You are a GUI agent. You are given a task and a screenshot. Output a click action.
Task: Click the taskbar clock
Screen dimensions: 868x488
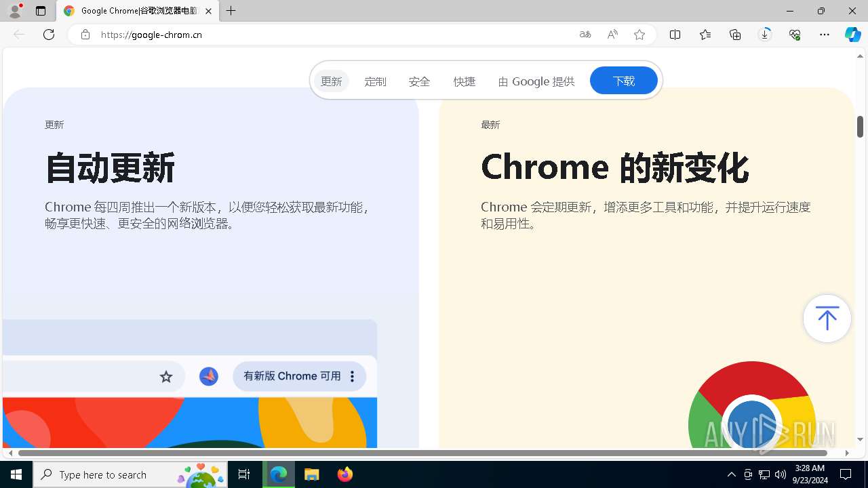(809, 474)
